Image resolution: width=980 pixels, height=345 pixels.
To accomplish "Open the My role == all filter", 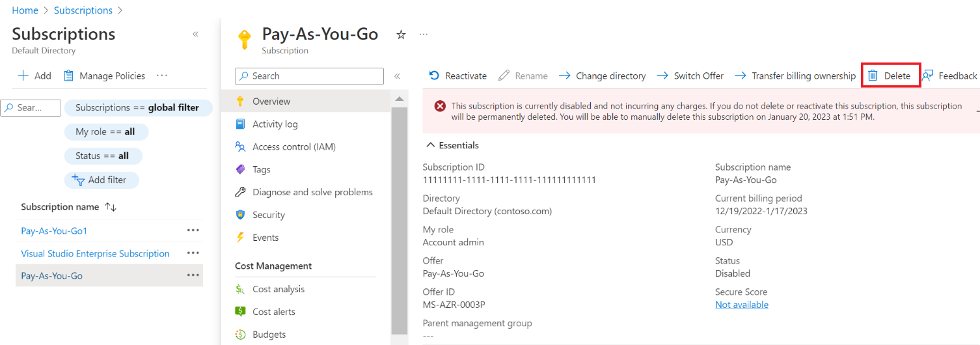I will [x=106, y=132].
